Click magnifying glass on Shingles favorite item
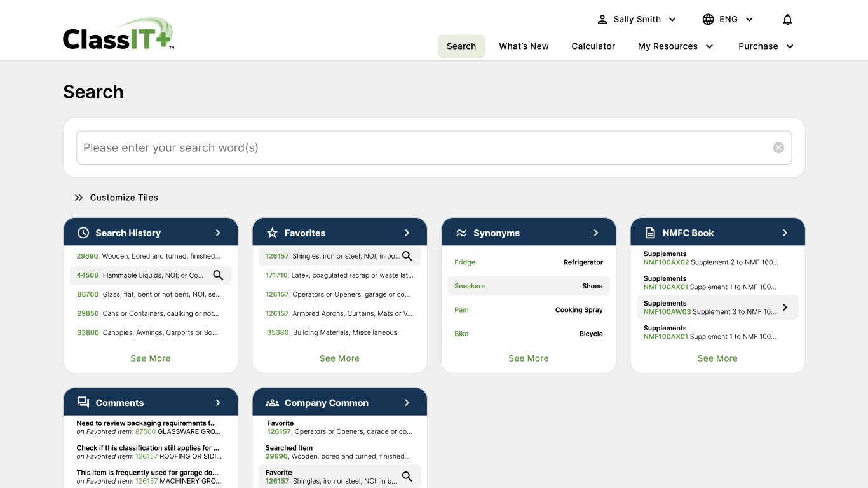The width and height of the screenshot is (868, 488). (x=407, y=256)
